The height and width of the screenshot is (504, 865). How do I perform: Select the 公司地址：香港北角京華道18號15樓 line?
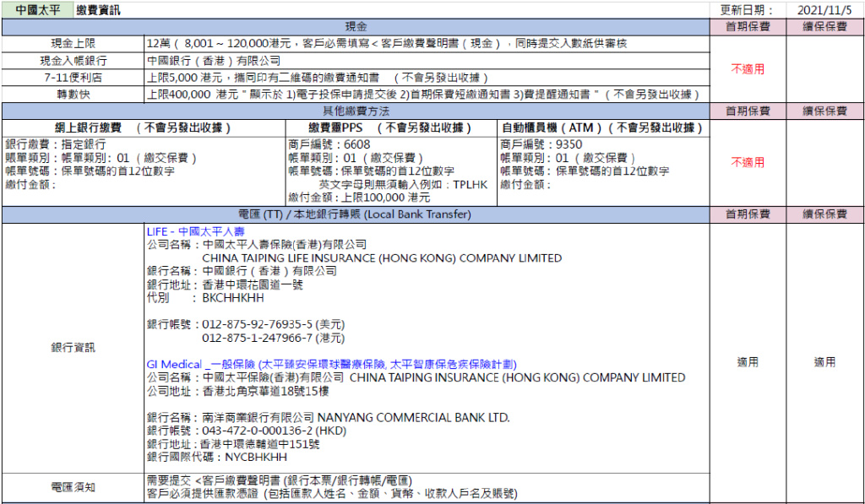pos(237,391)
